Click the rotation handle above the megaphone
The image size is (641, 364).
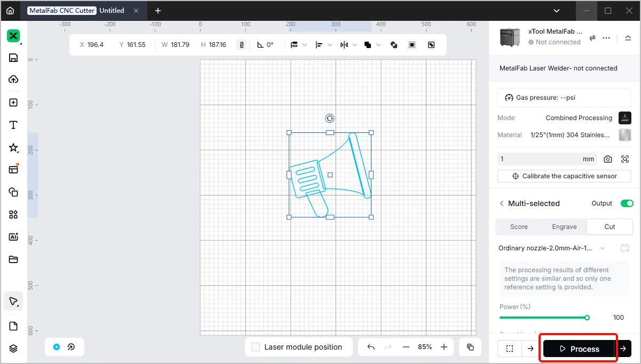[x=330, y=118]
